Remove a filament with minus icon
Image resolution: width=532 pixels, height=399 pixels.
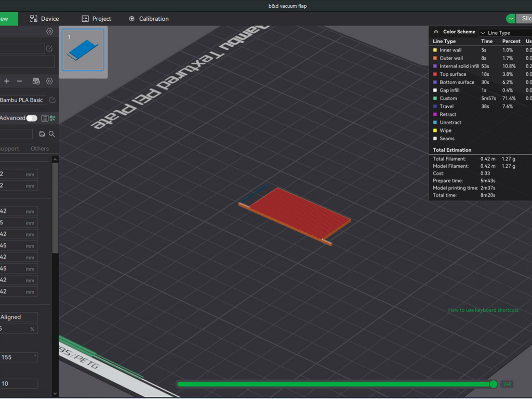click(19, 81)
